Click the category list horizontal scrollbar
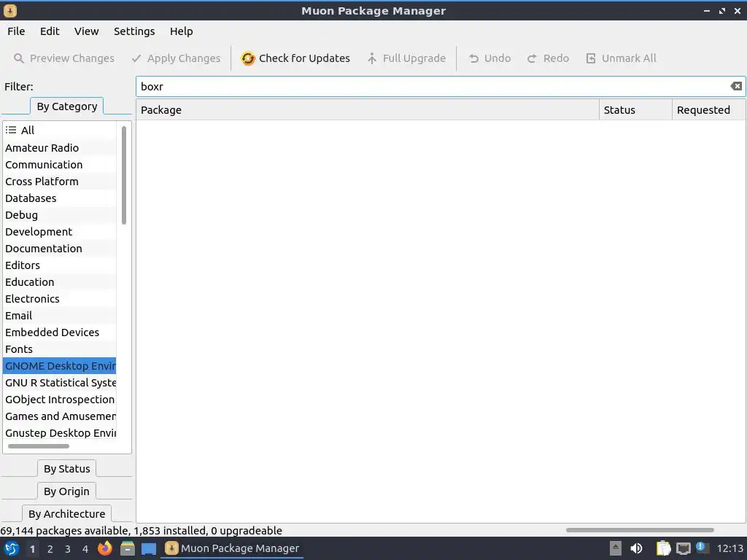This screenshot has height=560, width=747. pyautogui.click(x=39, y=446)
